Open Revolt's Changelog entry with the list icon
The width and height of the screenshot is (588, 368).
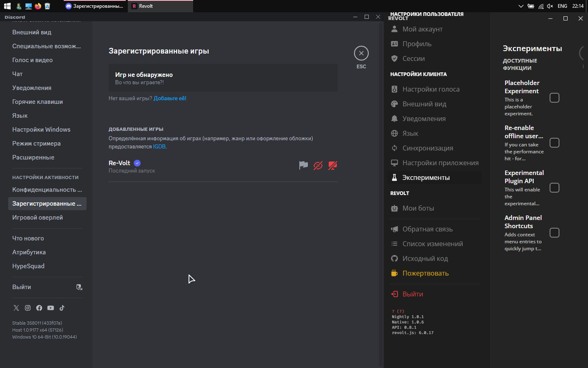tap(435, 244)
